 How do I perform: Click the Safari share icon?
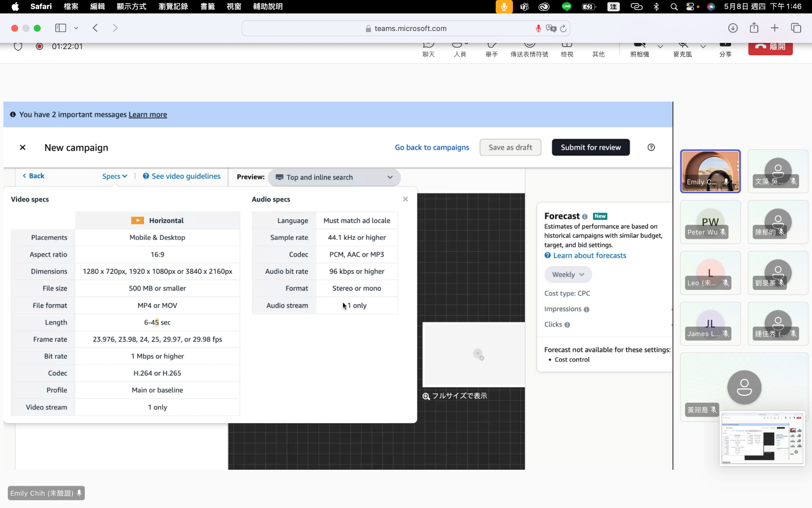(754, 28)
